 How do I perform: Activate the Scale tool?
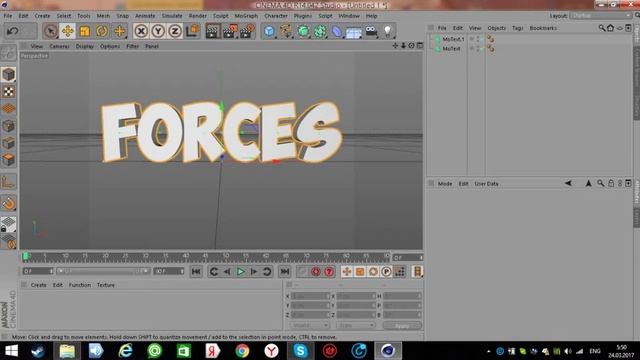(x=85, y=31)
